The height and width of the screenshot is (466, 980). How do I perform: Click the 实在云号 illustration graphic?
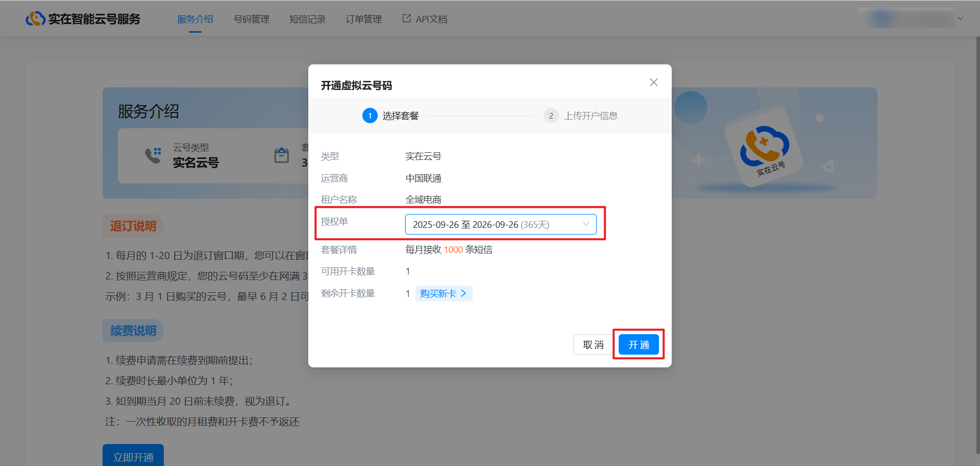pos(764,148)
